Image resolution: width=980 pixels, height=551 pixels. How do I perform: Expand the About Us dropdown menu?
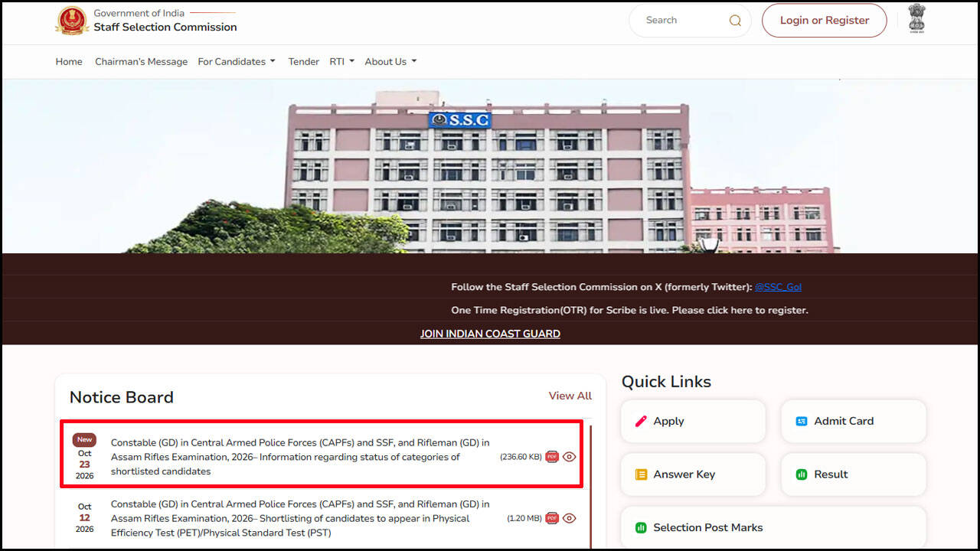point(390,62)
